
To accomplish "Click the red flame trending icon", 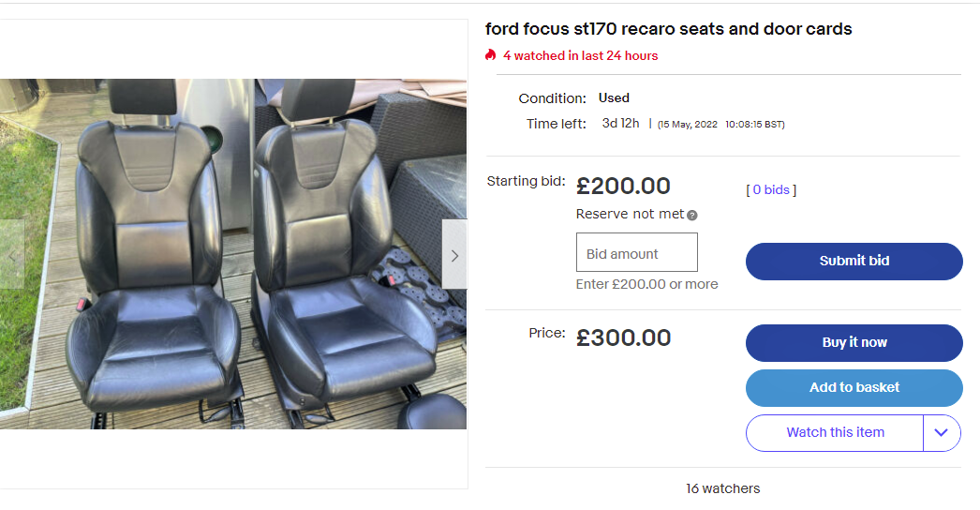I will coord(490,55).
